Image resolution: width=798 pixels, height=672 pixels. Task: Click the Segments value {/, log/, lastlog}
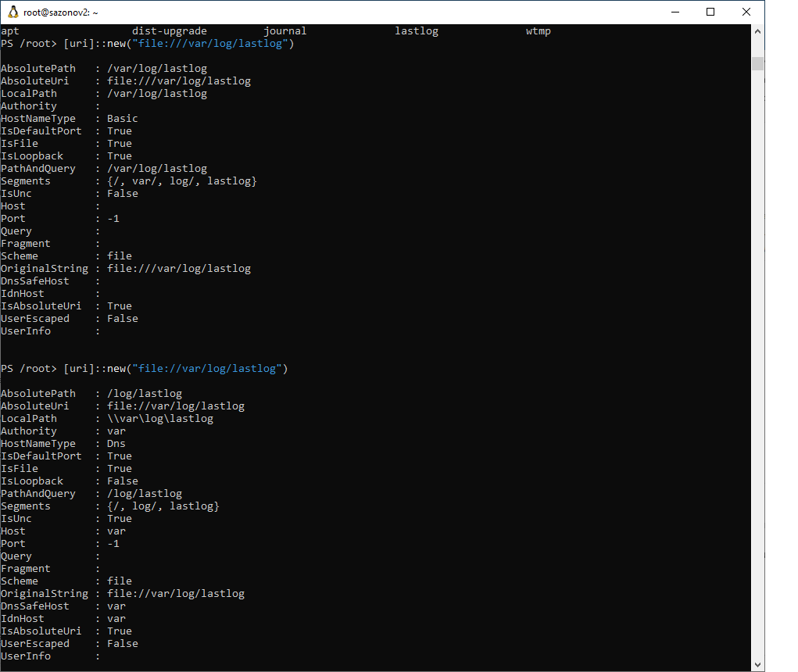coord(163,506)
